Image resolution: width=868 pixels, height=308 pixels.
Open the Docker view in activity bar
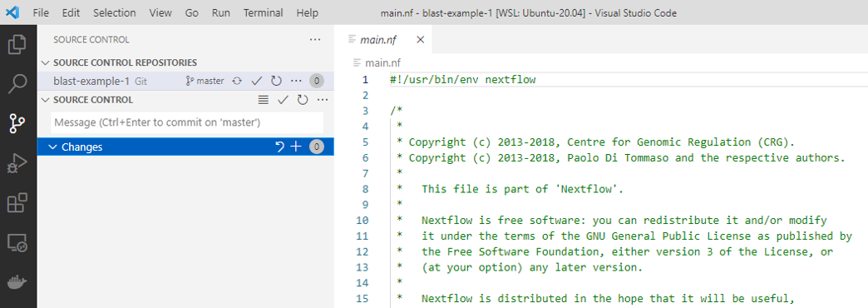17,283
